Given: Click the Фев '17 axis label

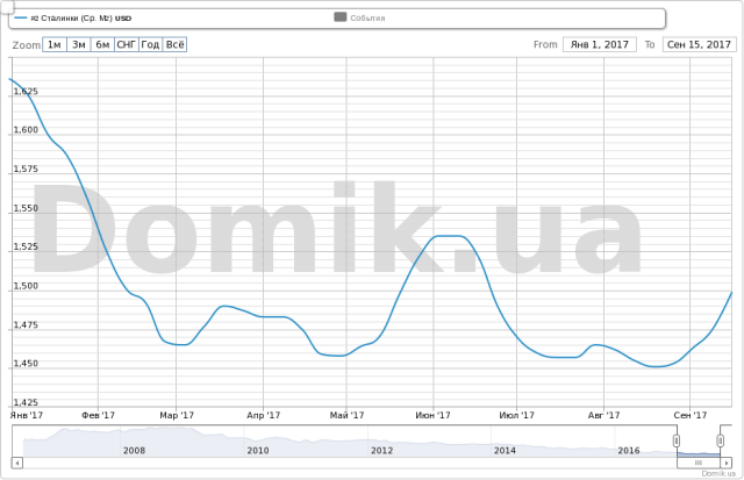Looking at the screenshot, I should click(98, 415).
